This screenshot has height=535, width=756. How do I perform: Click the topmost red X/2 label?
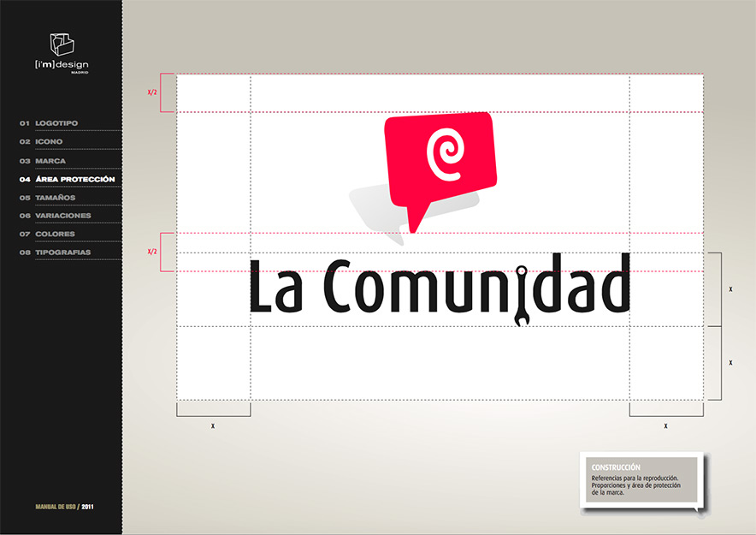152,92
